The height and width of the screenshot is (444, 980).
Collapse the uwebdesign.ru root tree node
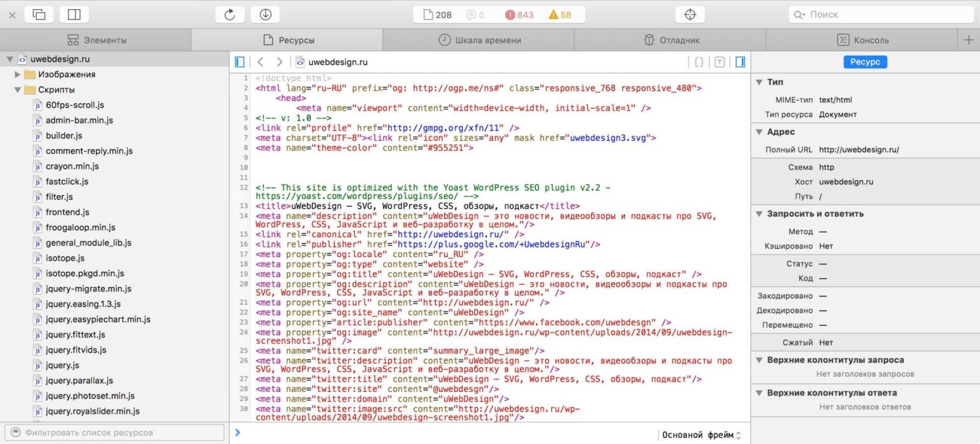(10, 59)
